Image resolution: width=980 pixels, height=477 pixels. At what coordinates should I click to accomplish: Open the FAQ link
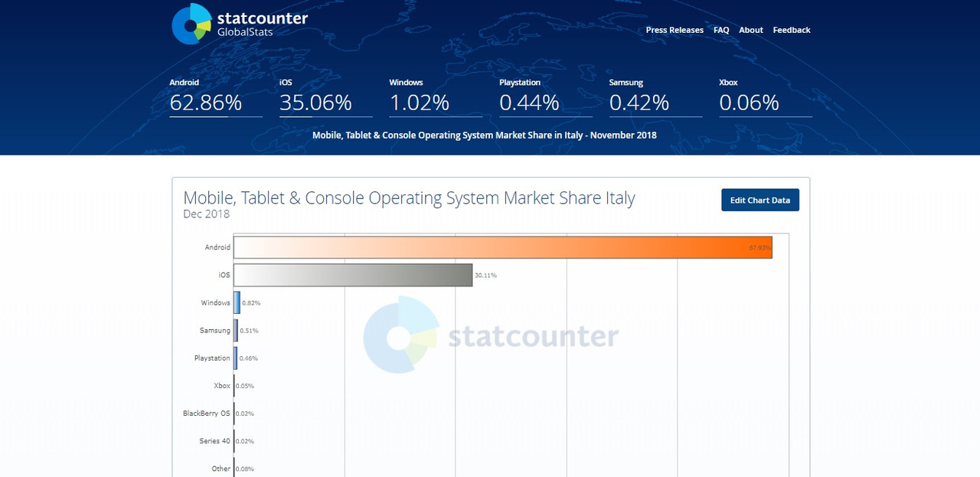pyautogui.click(x=721, y=30)
